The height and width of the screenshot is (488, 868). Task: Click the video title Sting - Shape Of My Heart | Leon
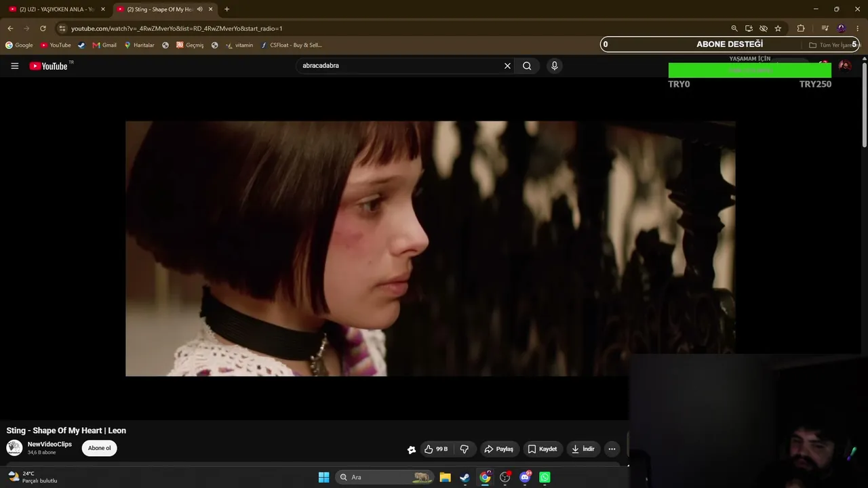click(x=66, y=430)
